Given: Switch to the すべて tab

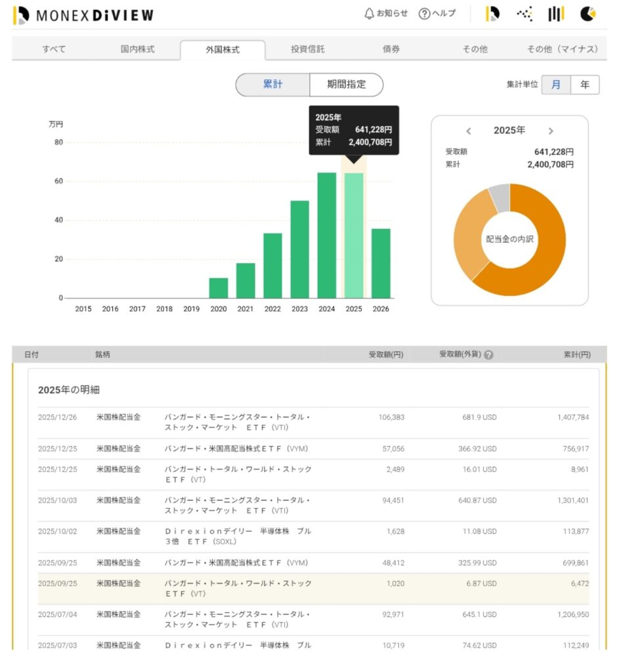Looking at the screenshot, I should click(x=54, y=49).
